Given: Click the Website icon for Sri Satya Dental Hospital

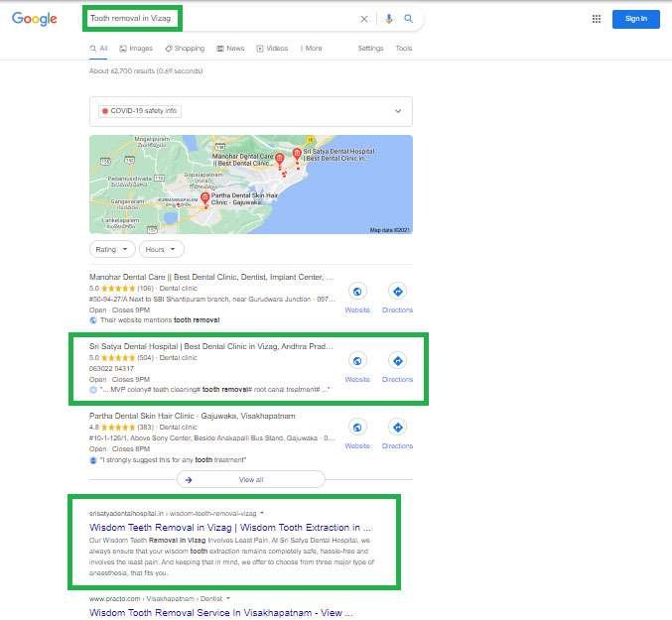Looking at the screenshot, I should (x=357, y=361).
